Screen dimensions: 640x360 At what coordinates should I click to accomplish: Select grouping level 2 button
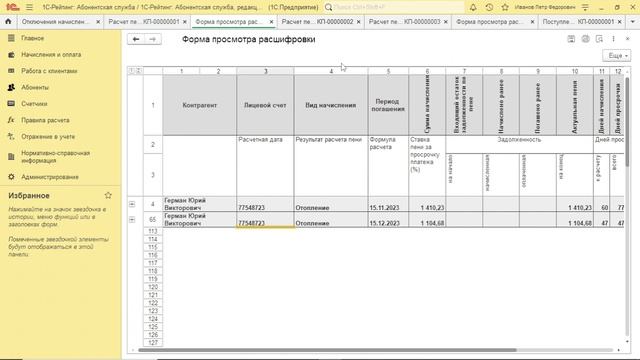(x=138, y=71)
